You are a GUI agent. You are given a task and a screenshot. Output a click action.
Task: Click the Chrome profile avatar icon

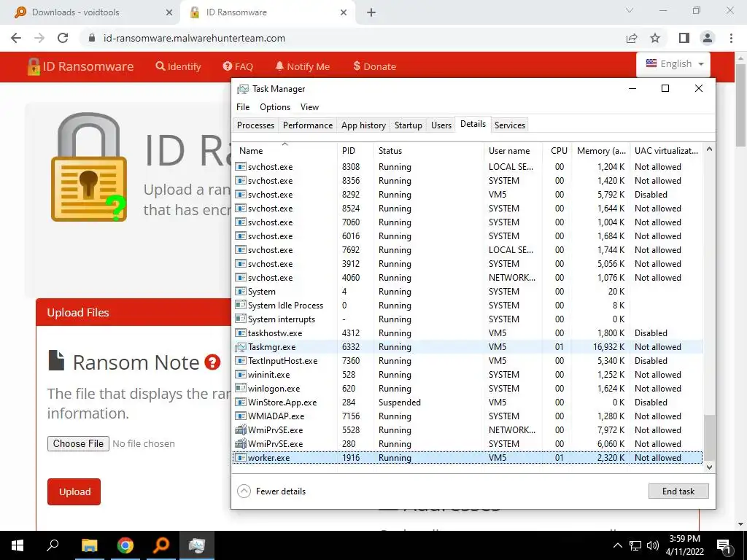(x=708, y=38)
